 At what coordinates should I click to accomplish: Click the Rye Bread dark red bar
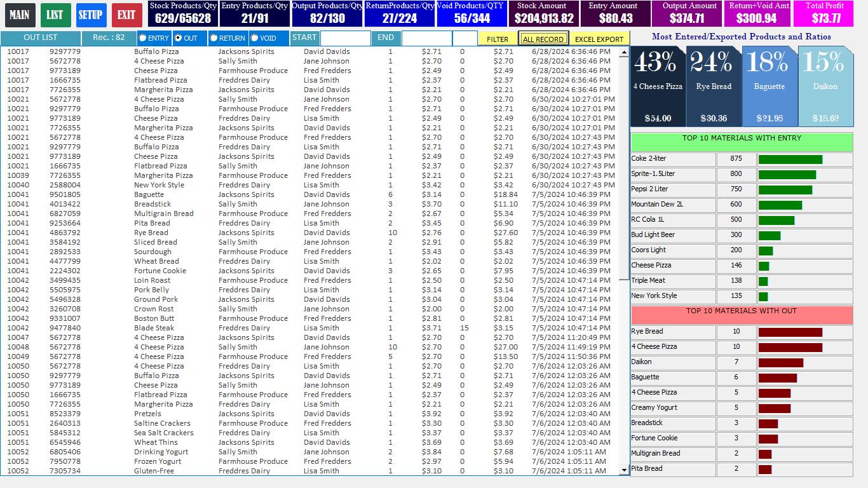point(790,332)
